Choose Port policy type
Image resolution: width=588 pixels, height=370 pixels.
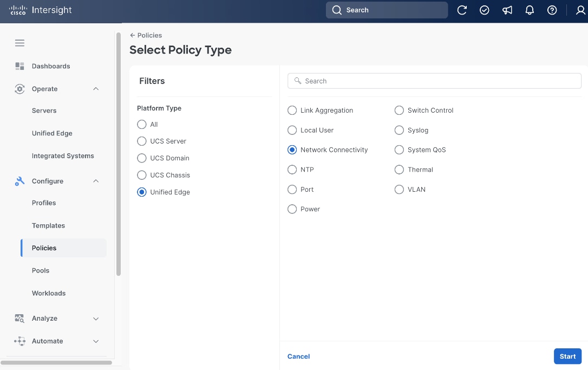[292, 190]
